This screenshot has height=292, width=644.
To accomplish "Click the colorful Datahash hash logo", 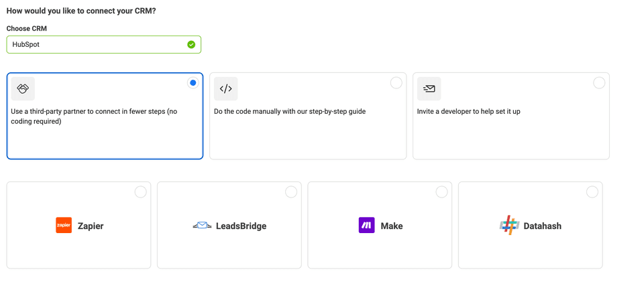I will (509, 225).
